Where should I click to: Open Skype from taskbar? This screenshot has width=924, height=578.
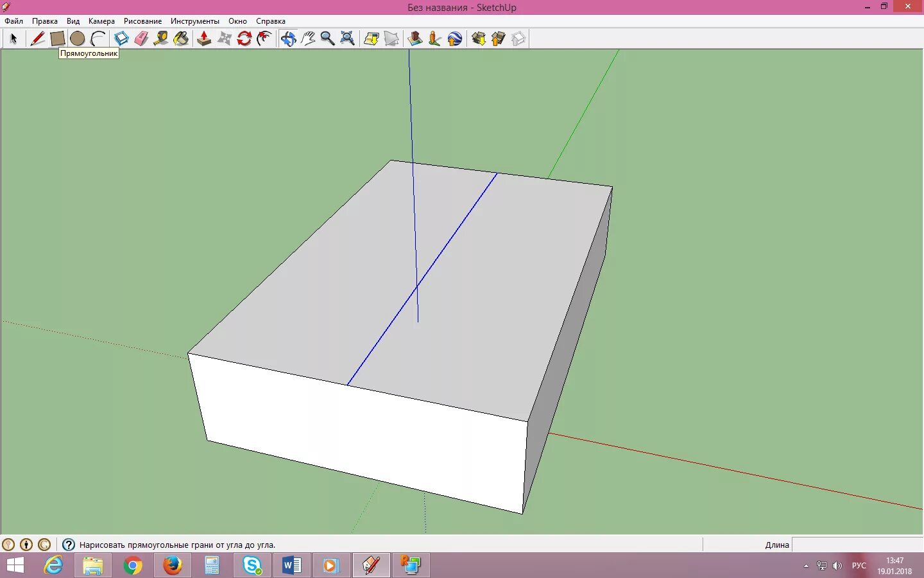[x=252, y=565]
